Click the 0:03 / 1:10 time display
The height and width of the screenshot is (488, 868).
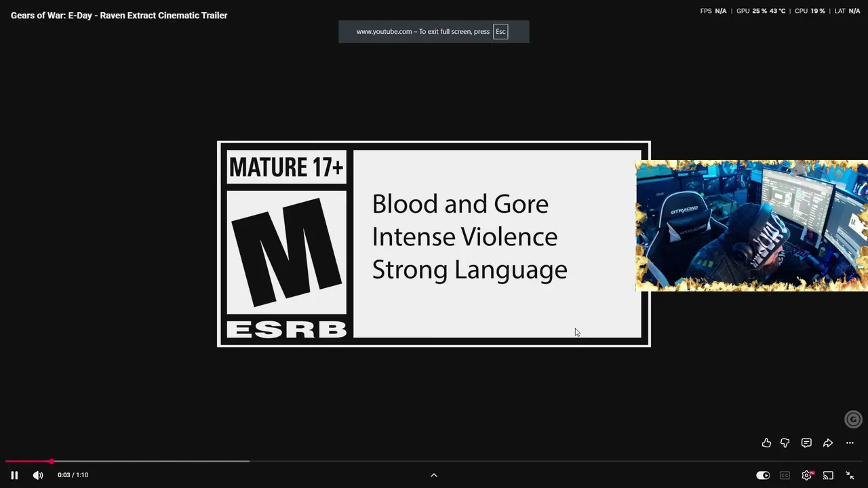pyautogui.click(x=73, y=475)
